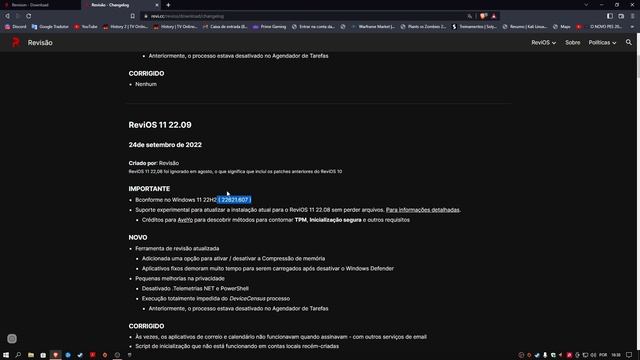Viewport: 640px width, 360px height.
Task: Open the red application taskbar icon
Action: tap(93, 355)
